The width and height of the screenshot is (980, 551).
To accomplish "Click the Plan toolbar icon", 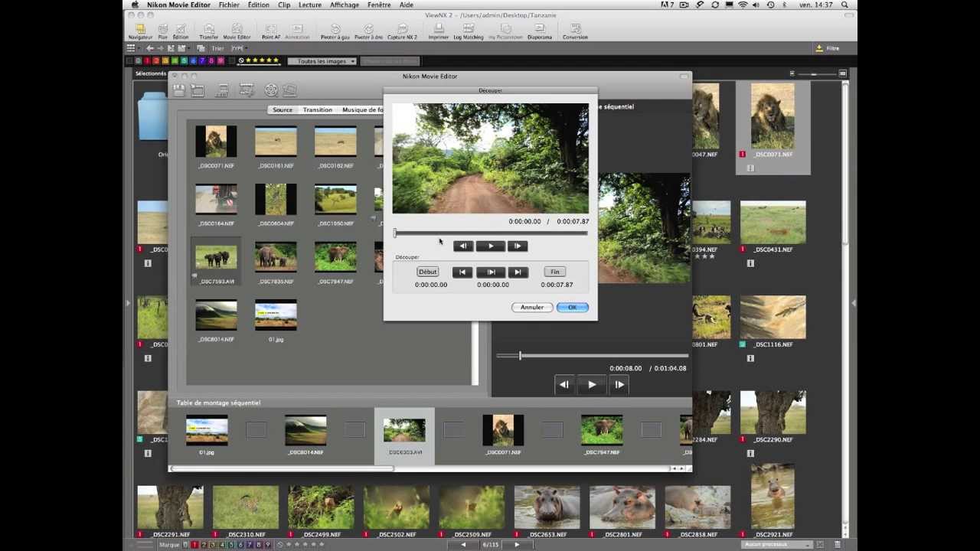I will 162,31.
